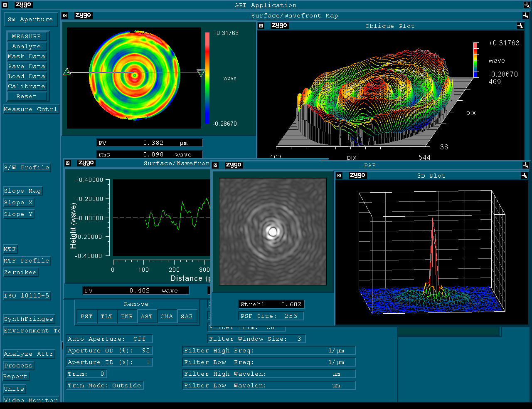The image size is (532, 409).
Task: Select the right triangle slice marker on map
Action: [x=201, y=73]
